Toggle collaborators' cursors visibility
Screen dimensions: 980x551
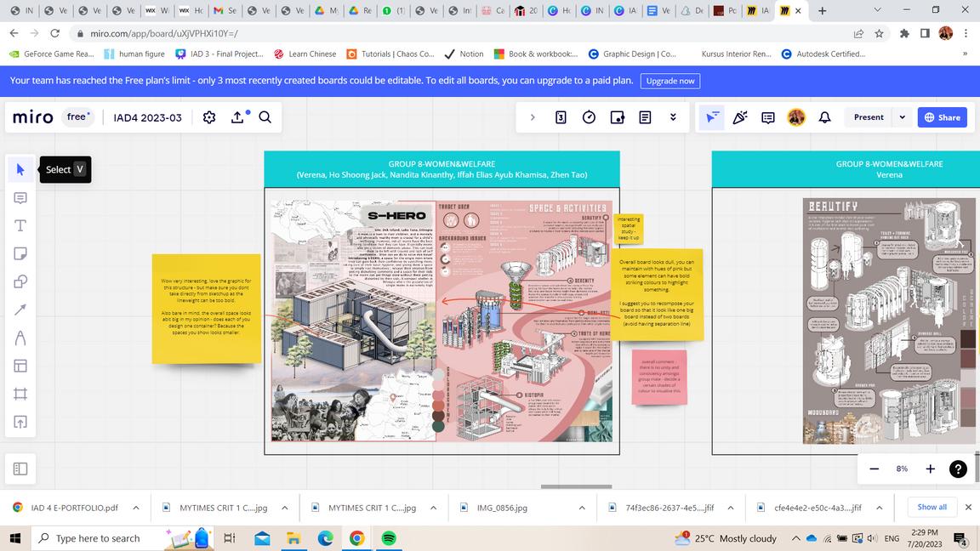(x=711, y=117)
